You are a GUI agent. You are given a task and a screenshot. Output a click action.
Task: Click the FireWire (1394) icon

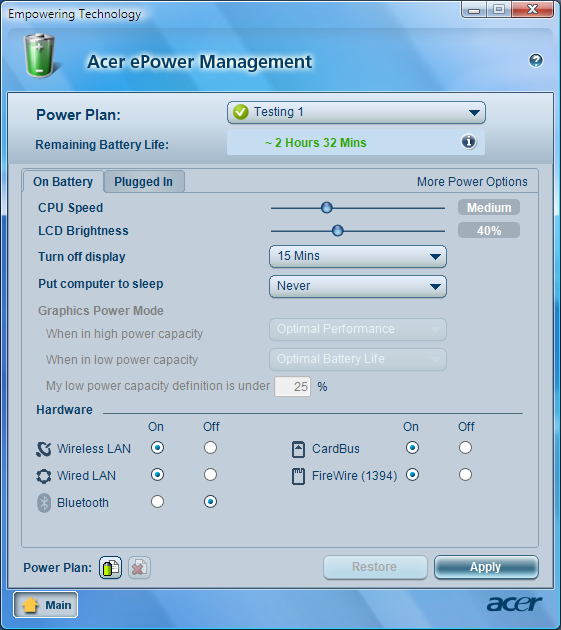[x=298, y=476]
